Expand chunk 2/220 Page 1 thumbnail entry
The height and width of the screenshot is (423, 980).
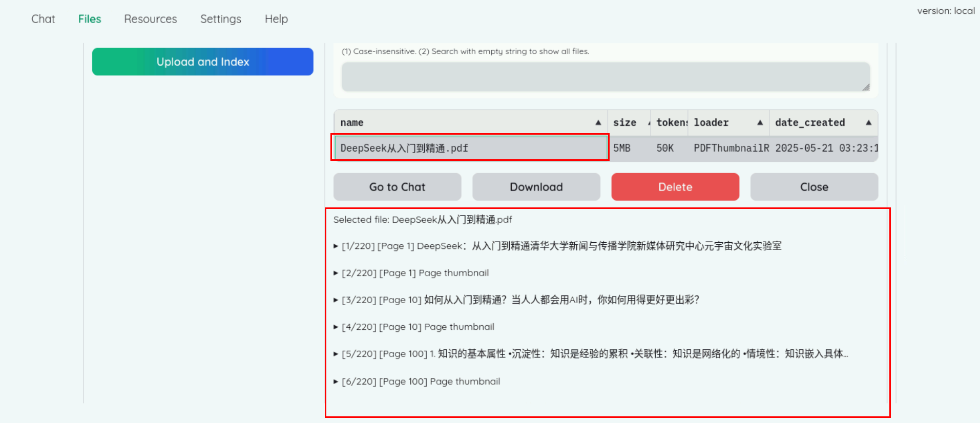(x=411, y=273)
